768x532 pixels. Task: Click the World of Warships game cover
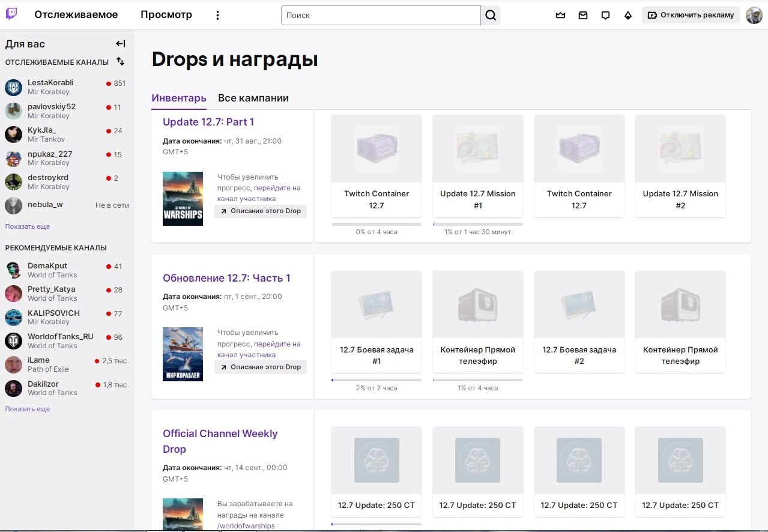pyautogui.click(x=183, y=199)
